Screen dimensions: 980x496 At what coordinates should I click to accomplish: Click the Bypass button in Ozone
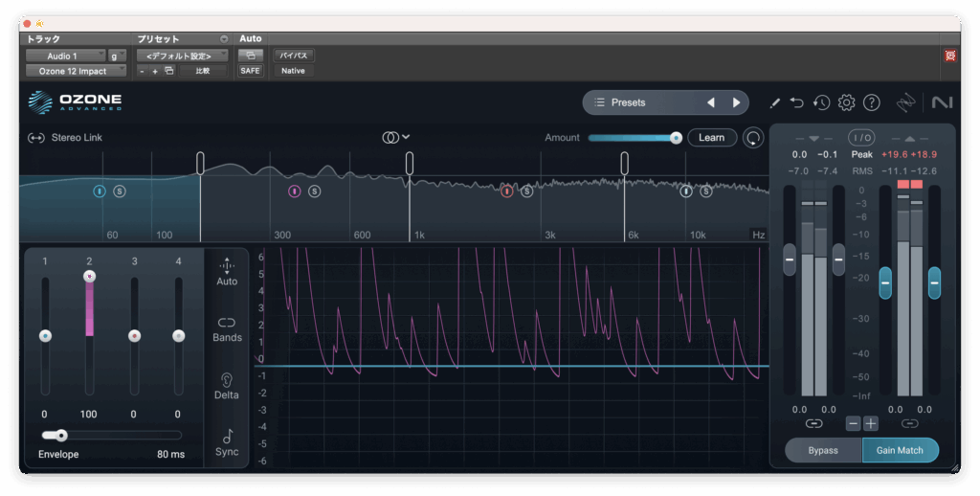(823, 450)
